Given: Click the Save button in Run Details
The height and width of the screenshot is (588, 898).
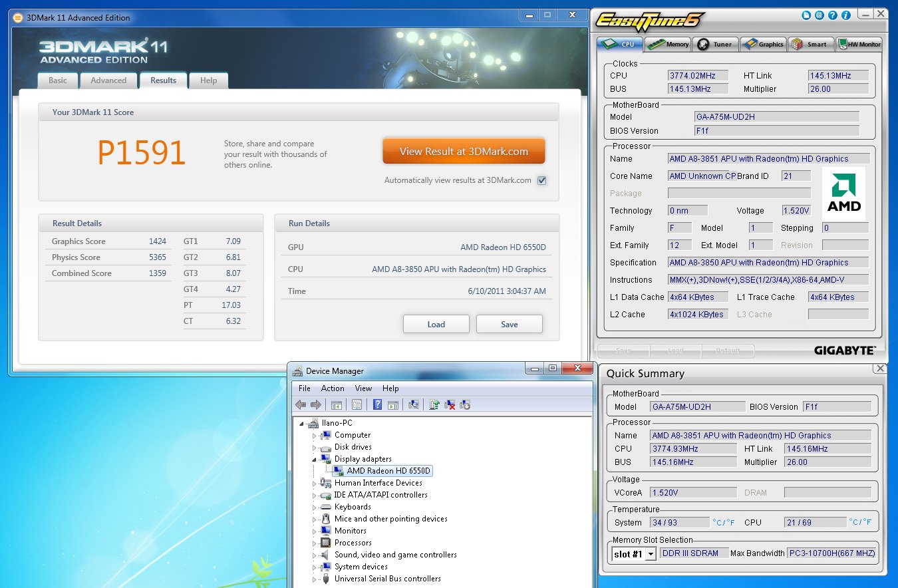Looking at the screenshot, I should click(x=509, y=324).
